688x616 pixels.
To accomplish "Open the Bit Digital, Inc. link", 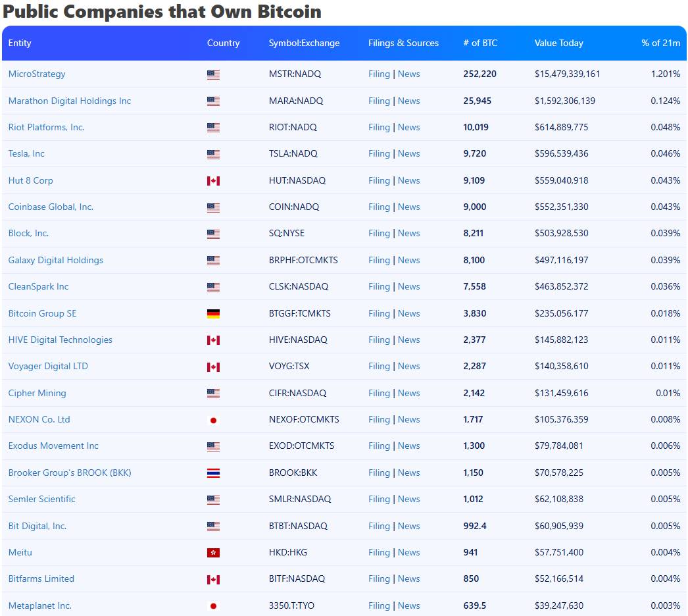I will tap(37, 526).
